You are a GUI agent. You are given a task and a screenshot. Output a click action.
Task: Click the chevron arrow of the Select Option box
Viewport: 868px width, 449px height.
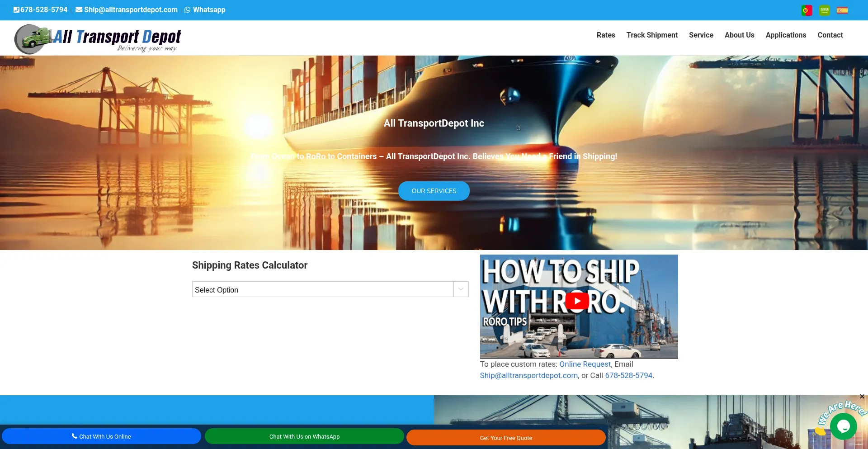[x=461, y=289]
